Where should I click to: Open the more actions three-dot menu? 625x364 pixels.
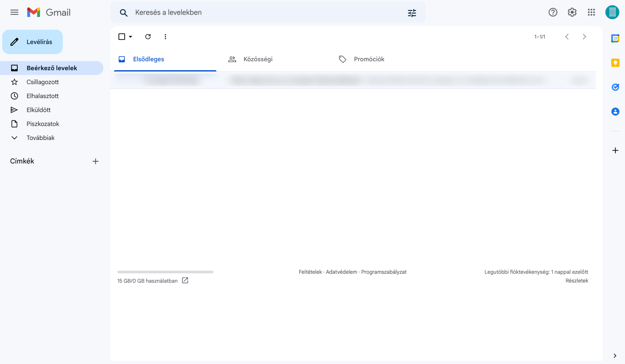click(166, 37)
